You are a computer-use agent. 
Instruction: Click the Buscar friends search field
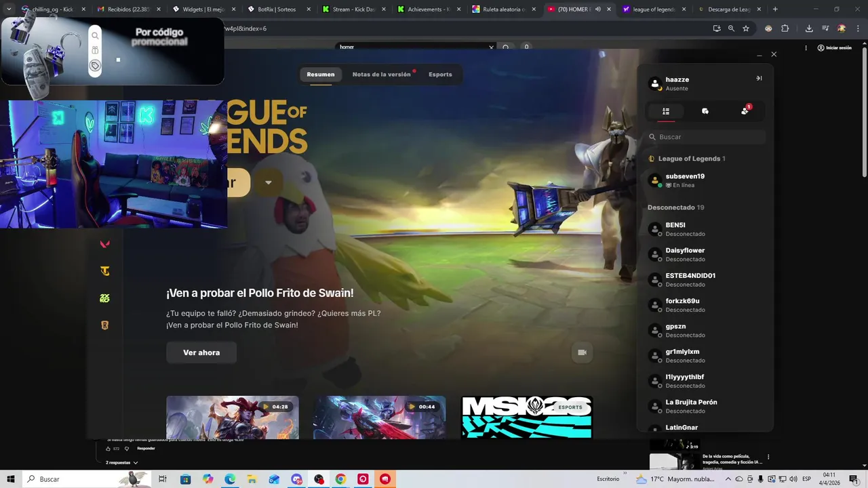706,137
